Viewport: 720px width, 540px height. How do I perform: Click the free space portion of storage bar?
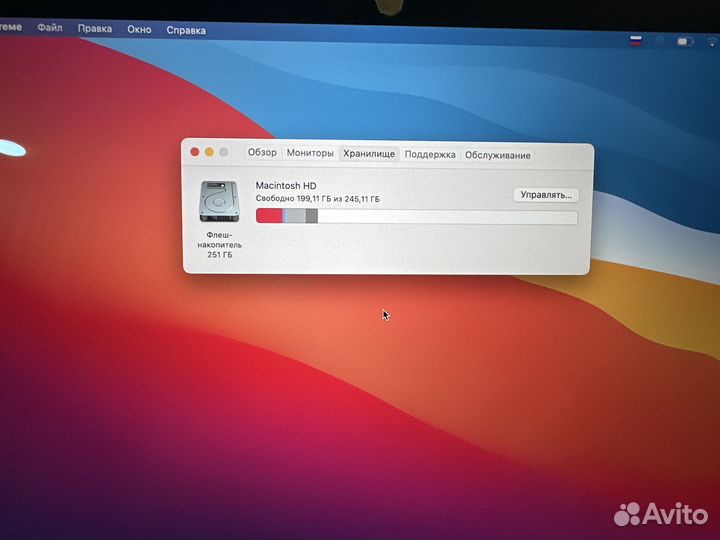tap(447, 217)
